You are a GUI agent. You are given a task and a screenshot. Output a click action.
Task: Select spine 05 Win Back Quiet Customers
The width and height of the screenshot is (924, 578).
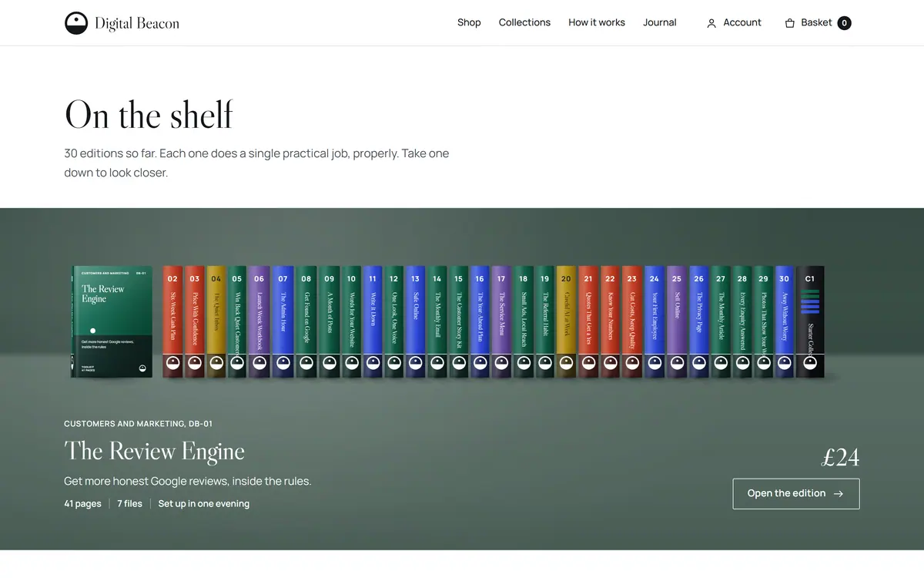[236, 322]
